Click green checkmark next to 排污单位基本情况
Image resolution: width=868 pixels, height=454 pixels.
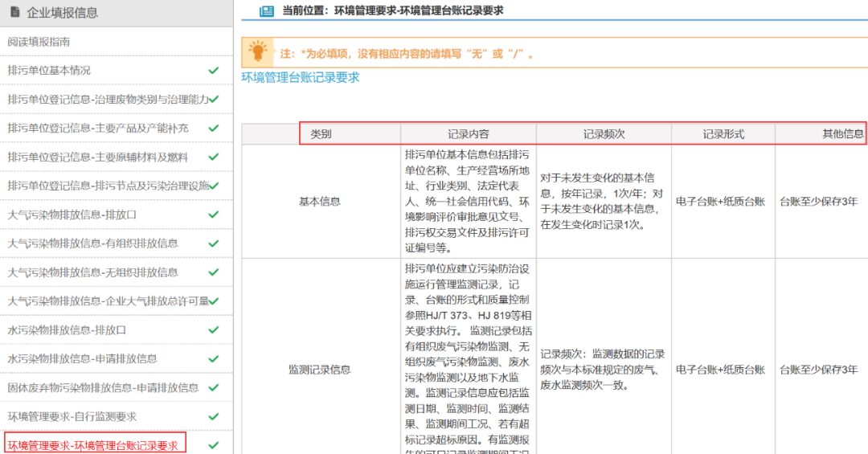coord(213,71)
